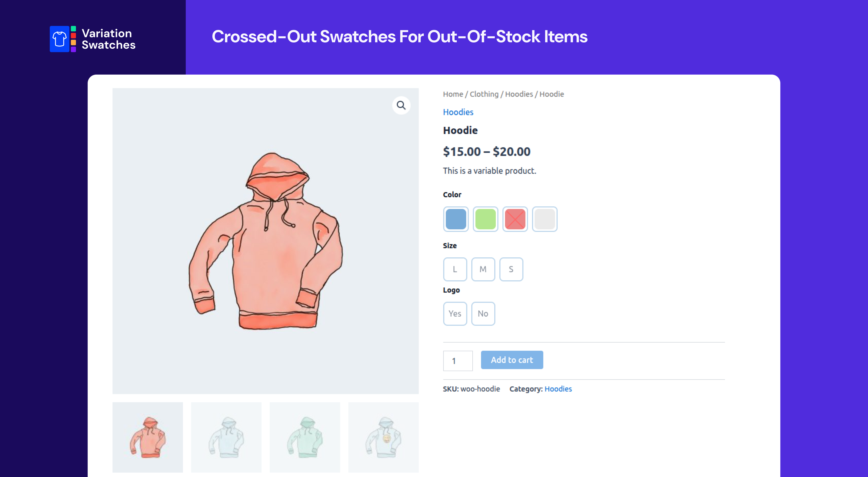This screenshot has height=477, width=868.
Task: Select the green color swatch
Action: pyautogui.click(x=485, y=219)
